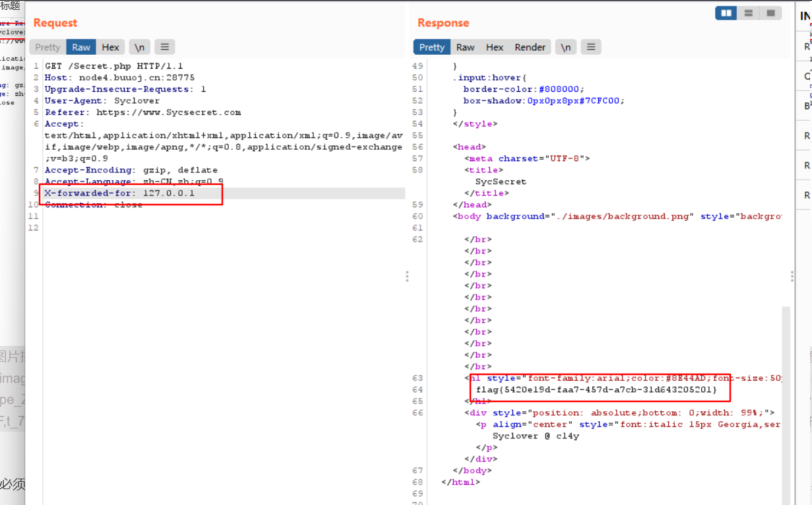The image size is (812, 505).
Task: Click the flag{...} text in response
Action: (x=596, y=389)
